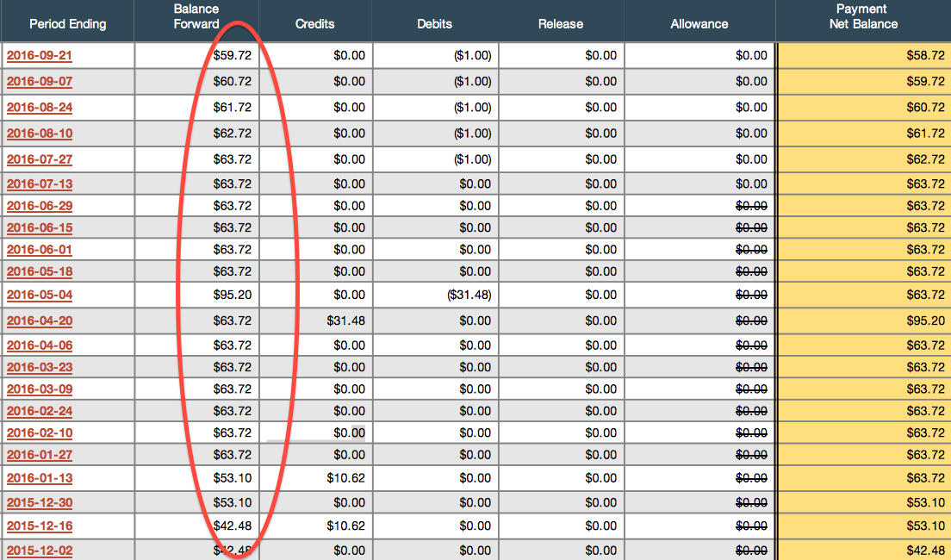Viewport: 951px width, 560px height.
Task: Open the 2016-08-24 period link
Action: pos(40,108)
